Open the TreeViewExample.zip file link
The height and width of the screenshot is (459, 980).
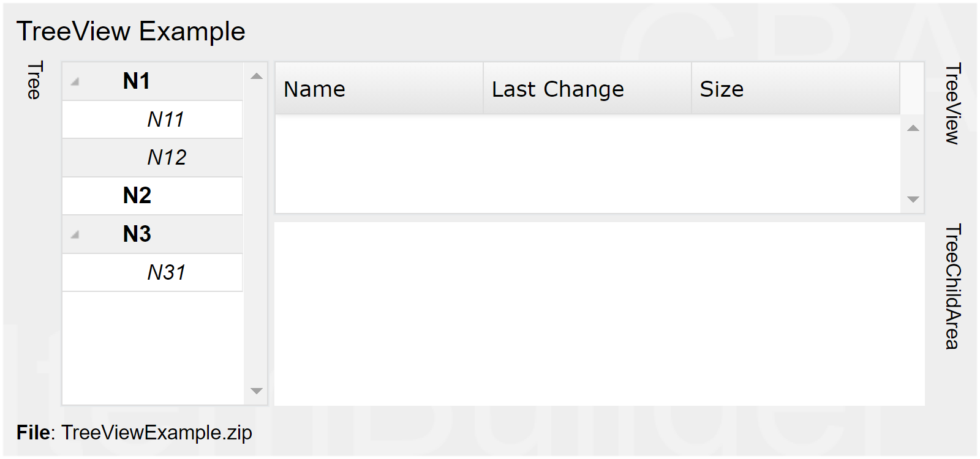click(x=157, y=433)
